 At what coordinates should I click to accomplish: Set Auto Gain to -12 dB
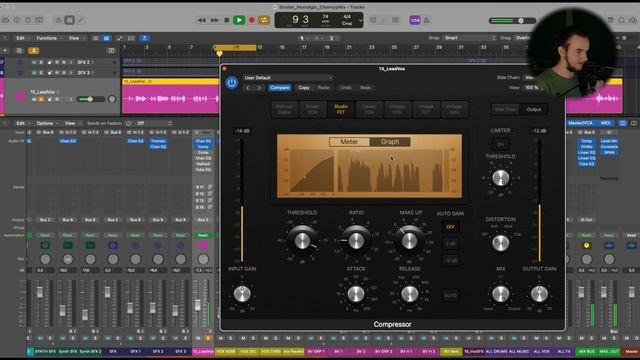point(450,260)
